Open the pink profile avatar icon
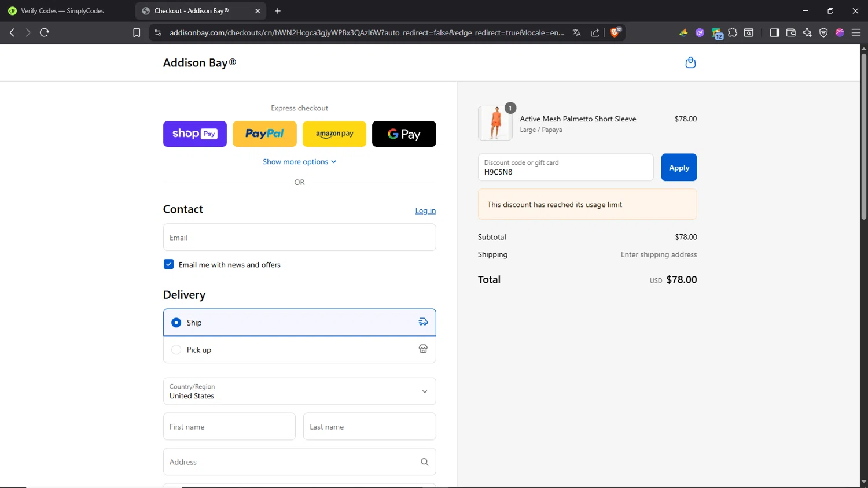Image resolution: width=868 pixels, height=488 pixels. pyautogui.click(x=840, y=33)
